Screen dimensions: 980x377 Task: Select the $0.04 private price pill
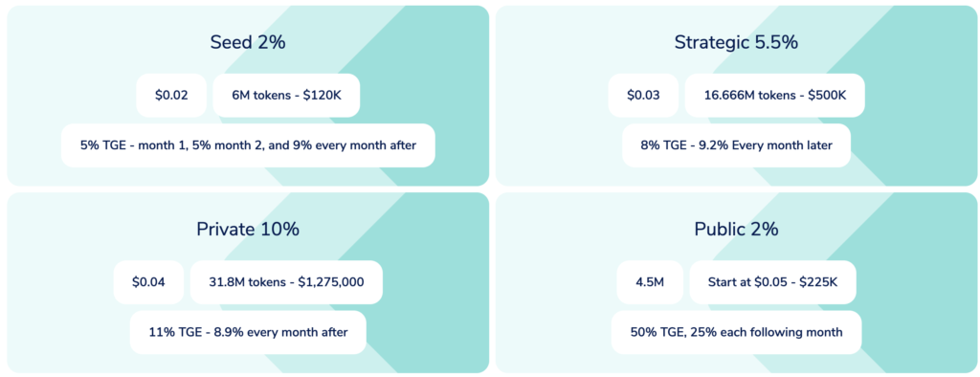tap(148, 282)
